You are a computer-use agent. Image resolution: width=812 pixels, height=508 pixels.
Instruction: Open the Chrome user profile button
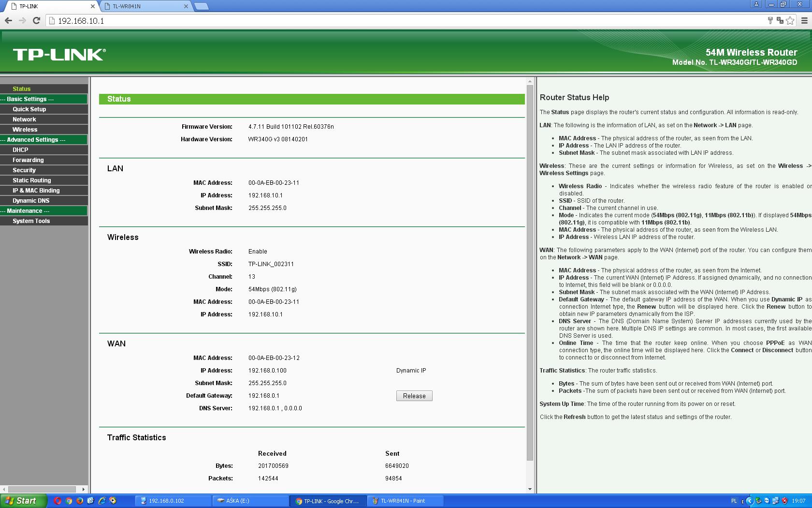click(756, 4)
